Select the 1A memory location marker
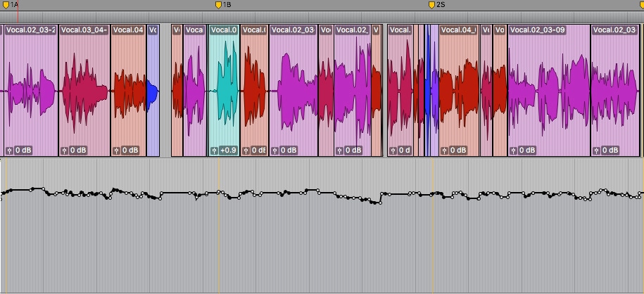Image resolution: width=644 pixels, height=294 pixels. [6, 5]
